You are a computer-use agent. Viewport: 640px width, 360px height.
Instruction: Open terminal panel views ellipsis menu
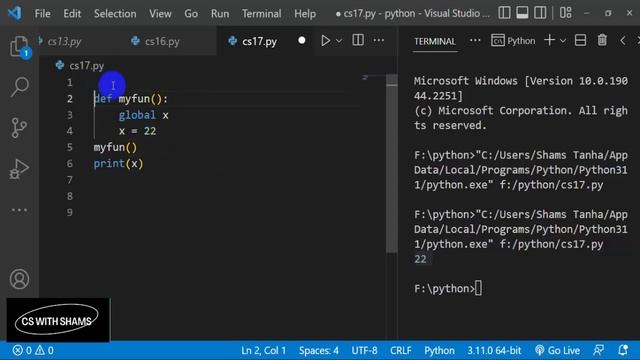click(x=475, y=40)
